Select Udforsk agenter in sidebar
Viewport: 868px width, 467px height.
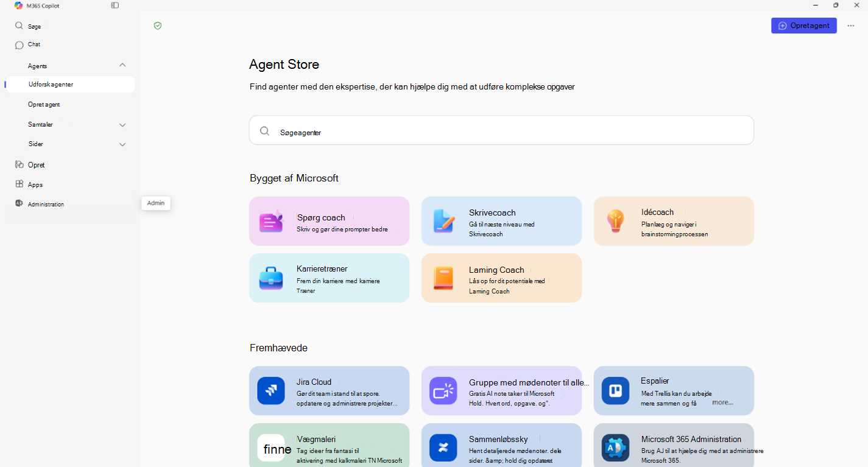coord(69,85)
